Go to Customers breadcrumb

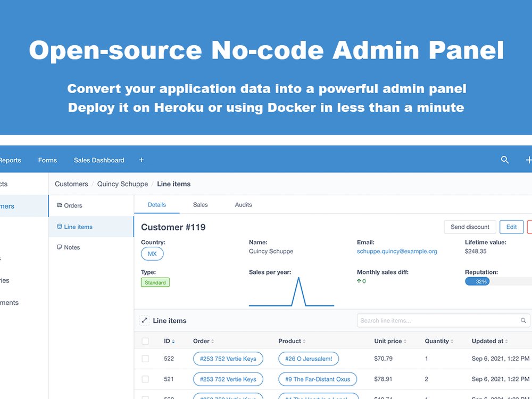click(x=71, y=184)
